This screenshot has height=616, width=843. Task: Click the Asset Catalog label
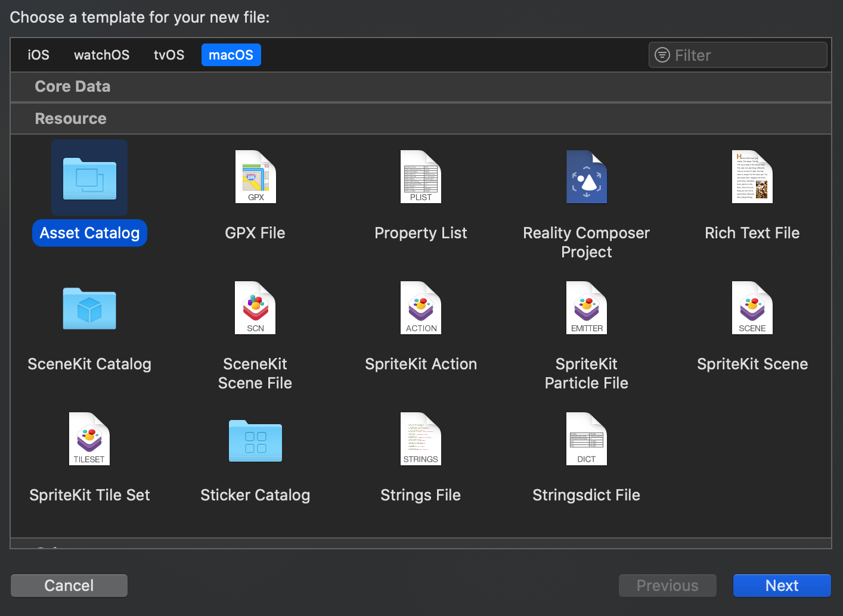[x=89, y=233]
